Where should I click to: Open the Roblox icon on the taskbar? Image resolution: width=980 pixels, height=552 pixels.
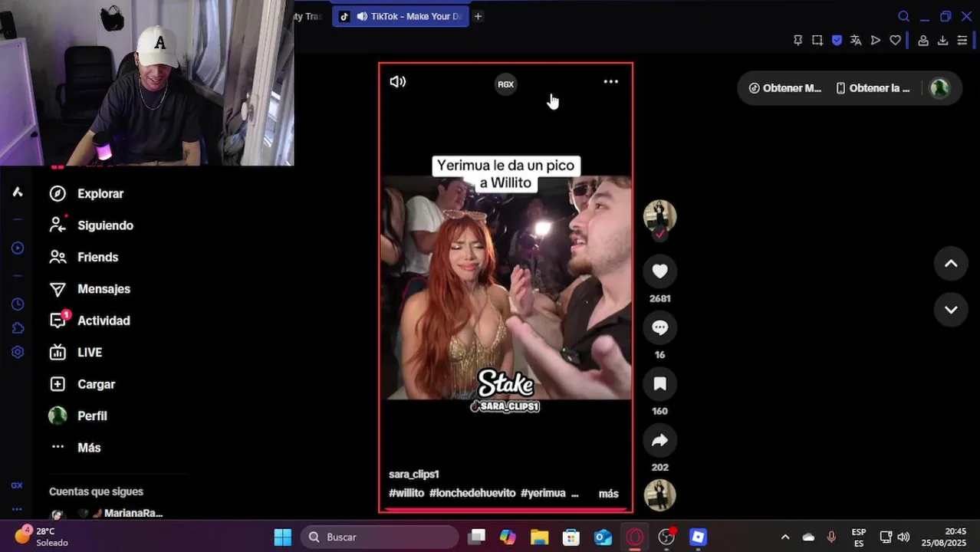[x=698, y=537]
